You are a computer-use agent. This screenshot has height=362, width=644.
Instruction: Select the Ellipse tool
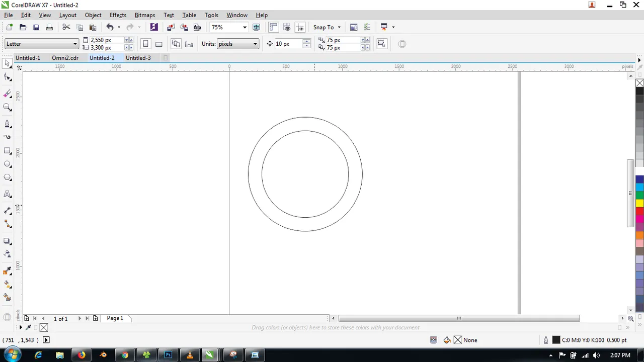(8, 164)
